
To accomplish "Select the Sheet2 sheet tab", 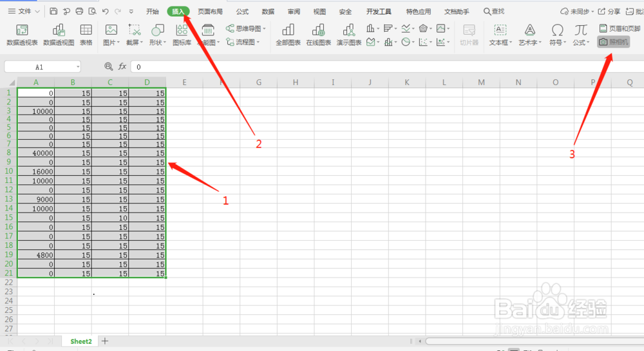I will [x=81, y=341].
